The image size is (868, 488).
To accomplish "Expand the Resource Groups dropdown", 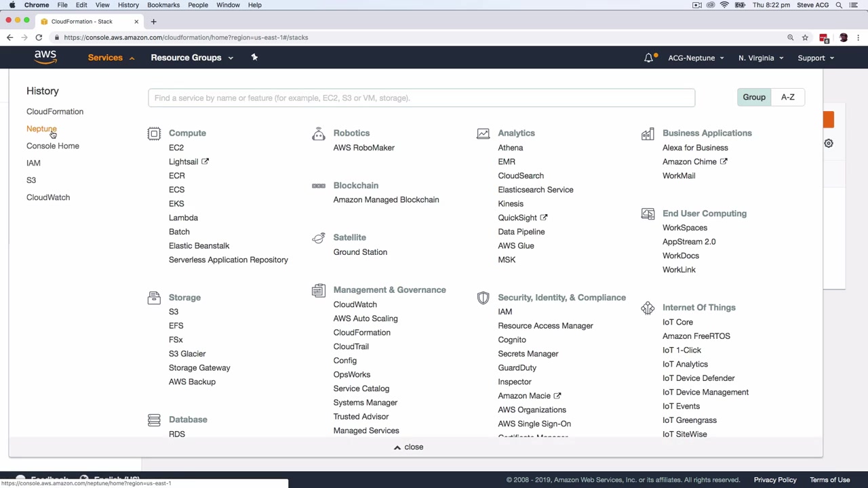I will tap(192, 58).
